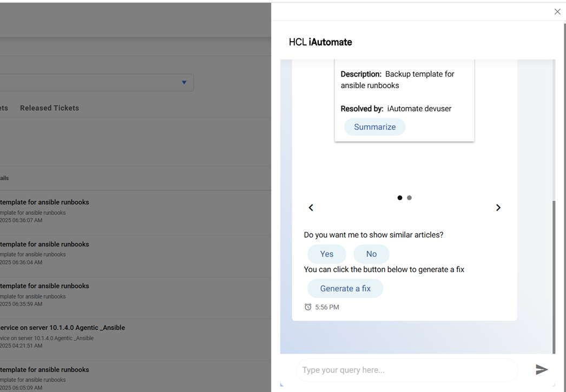
Task: Click the clock icon beside 5:56 PM
Action: [x=308, y=307]
